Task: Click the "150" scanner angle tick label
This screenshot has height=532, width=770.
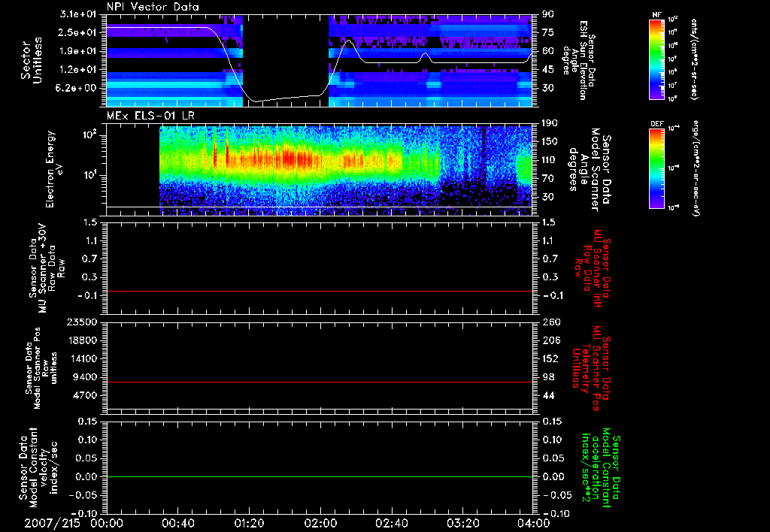Action: (550, 141)
